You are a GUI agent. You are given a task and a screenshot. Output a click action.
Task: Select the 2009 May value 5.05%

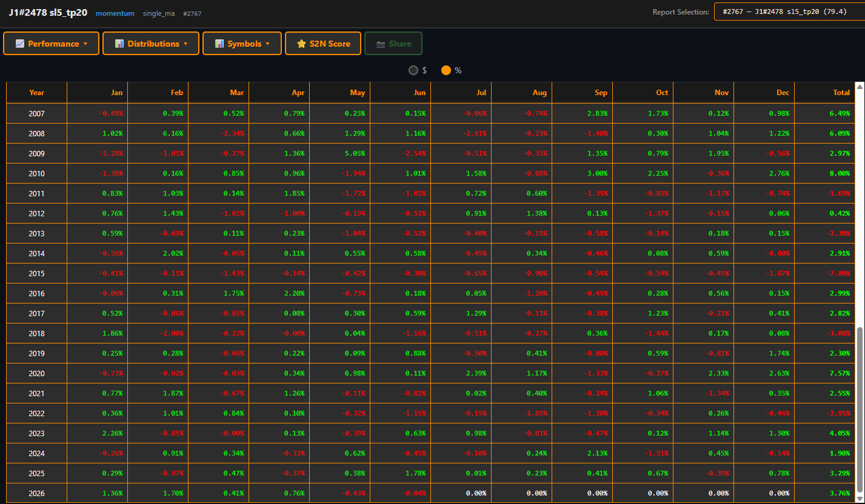[355, 153]
